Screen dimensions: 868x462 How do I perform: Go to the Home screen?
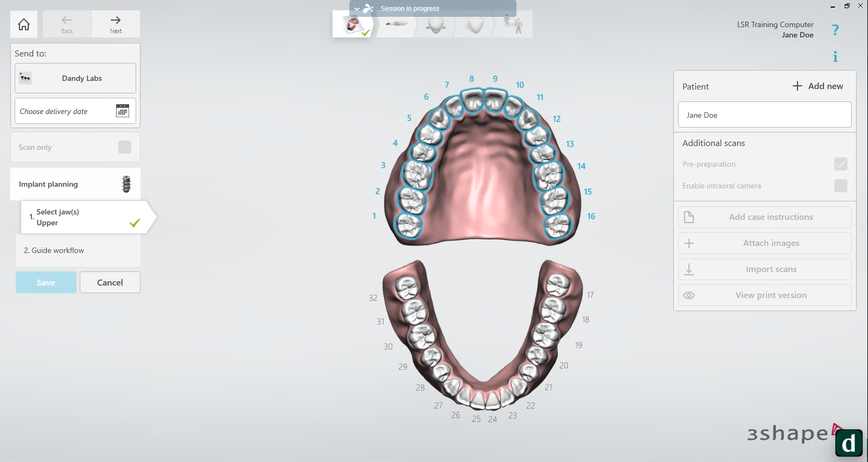point(24,24)
